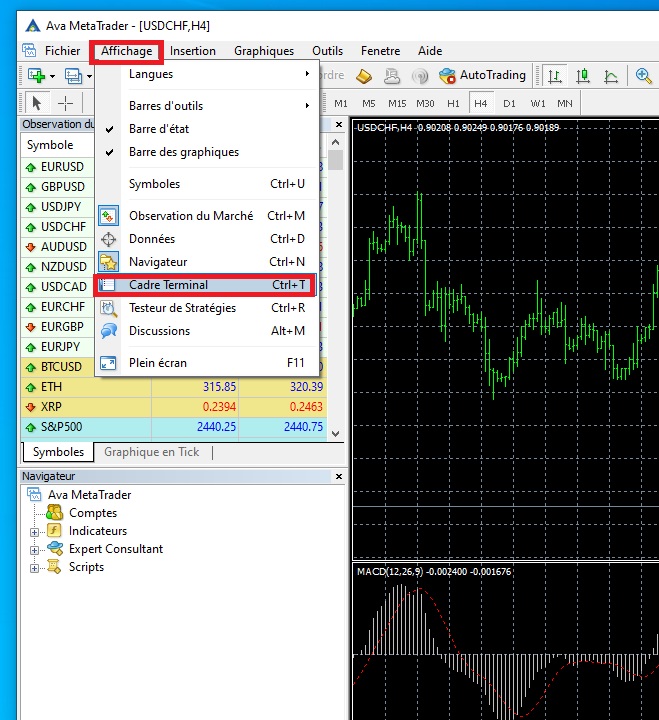Switch chart to bar chart mode
The height and width of the screenshot is (720, 659).
[x=555, y=76]
